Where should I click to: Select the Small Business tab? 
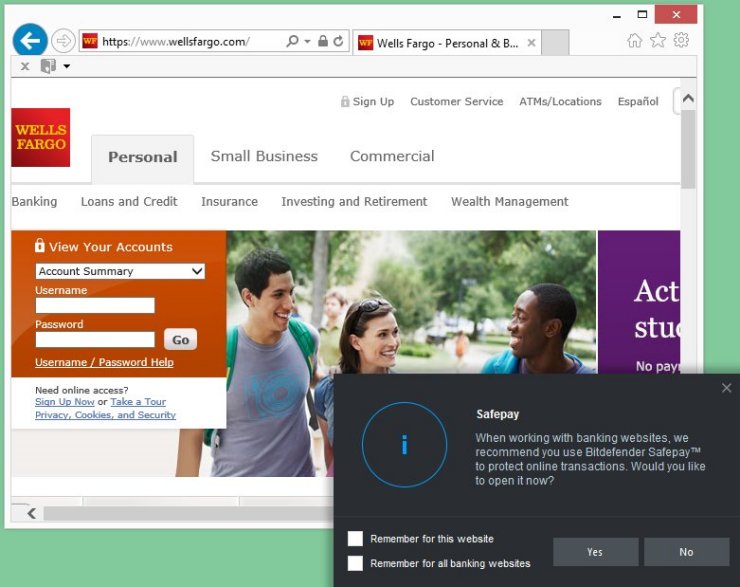(x=264, y=156)
